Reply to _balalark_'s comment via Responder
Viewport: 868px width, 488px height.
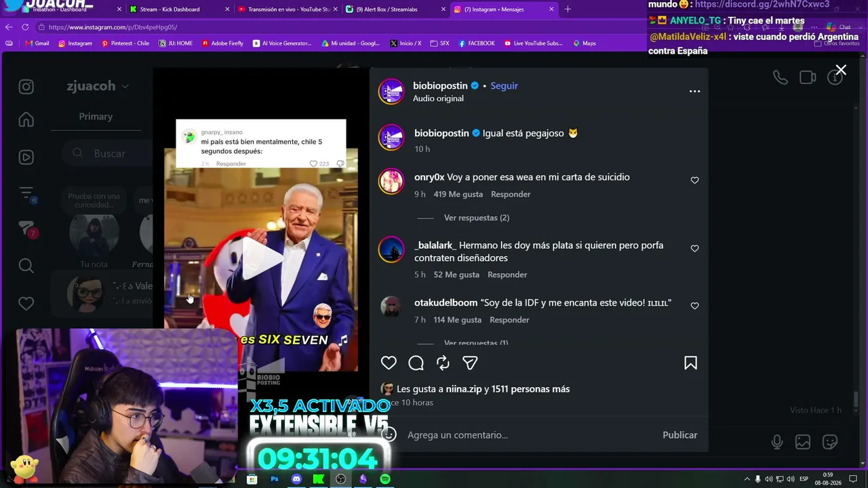[507, 274]
